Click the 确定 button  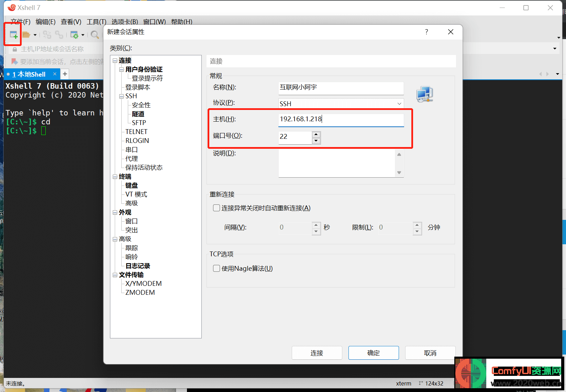(x=374, y=353)
